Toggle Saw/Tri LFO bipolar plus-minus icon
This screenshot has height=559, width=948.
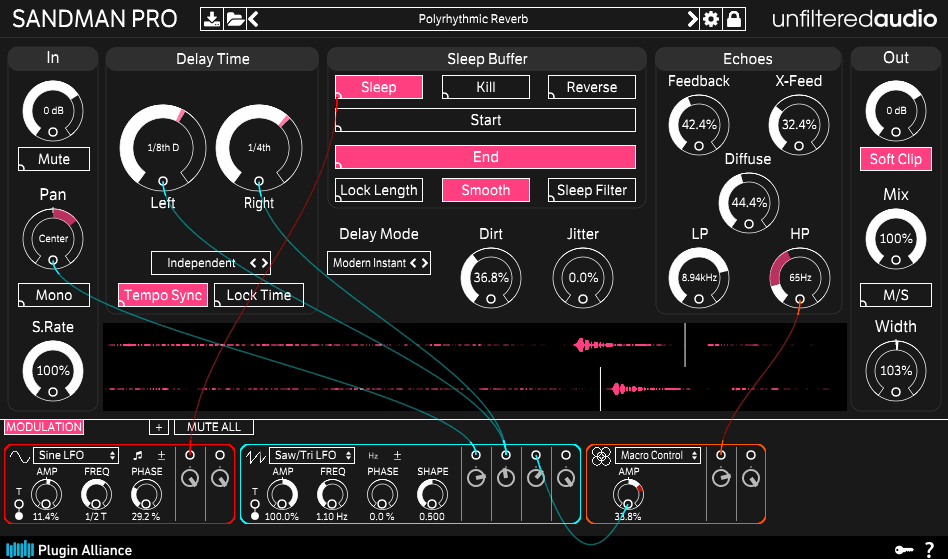(397, 455)
